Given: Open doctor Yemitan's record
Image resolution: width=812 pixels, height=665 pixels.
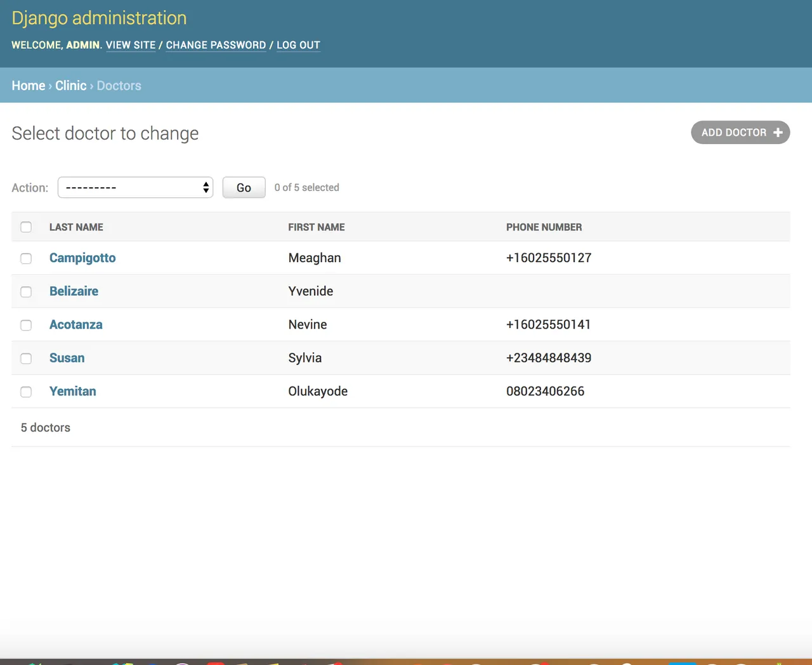Looking at the screenshot, I should (x=72, y=392).
